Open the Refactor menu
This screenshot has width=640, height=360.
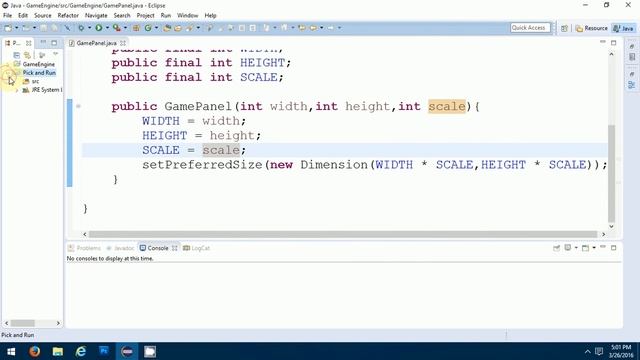coord(68,16)
